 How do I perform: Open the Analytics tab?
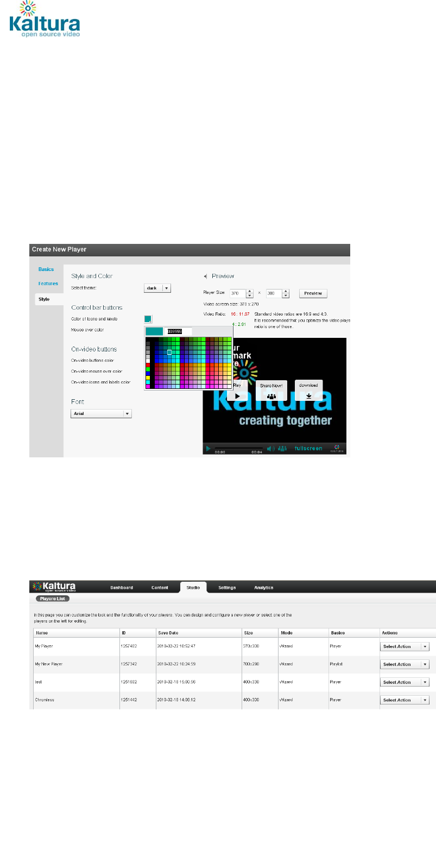pyautogui.click(x=264, y=588)
